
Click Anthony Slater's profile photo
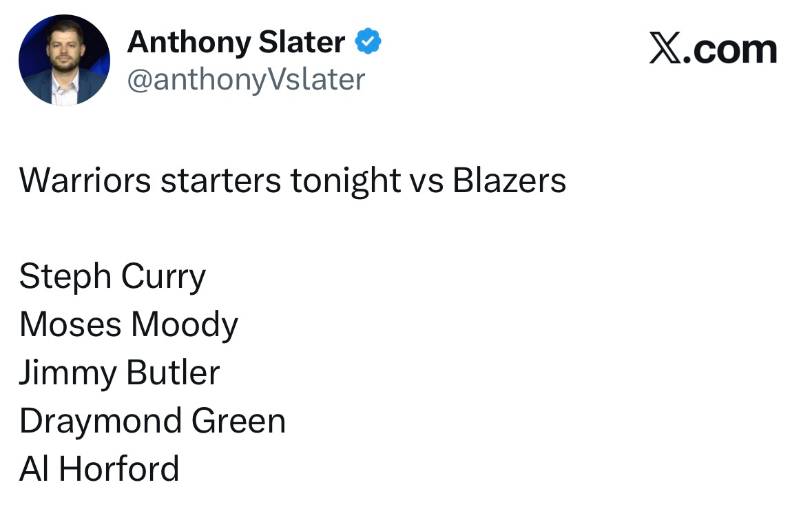click(x=64, y=60)
